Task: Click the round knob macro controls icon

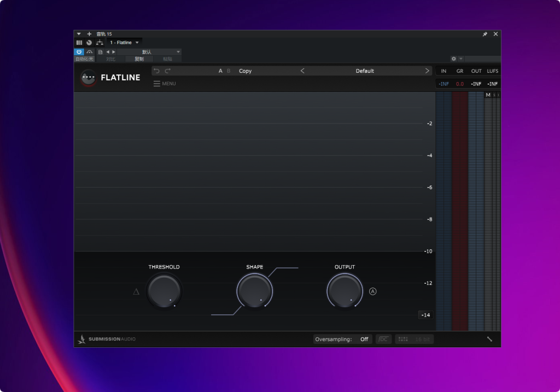Action: (x=89, y=43)
